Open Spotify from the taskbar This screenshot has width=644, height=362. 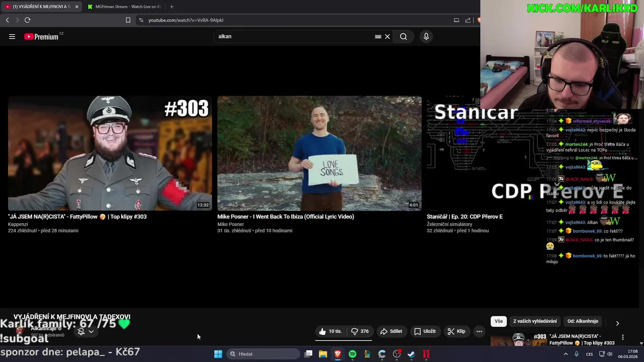tap(353, 354)
